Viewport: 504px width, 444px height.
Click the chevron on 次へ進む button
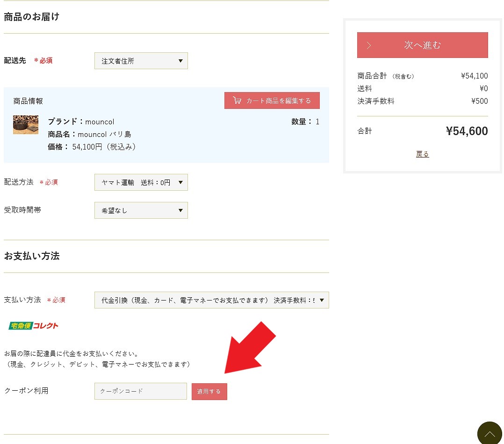[369, 45]
